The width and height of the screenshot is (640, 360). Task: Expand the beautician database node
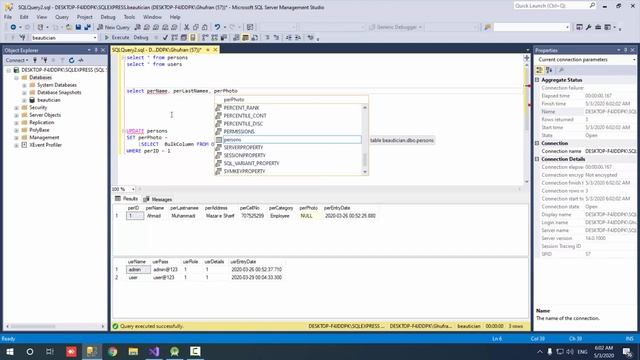point(24,100)
